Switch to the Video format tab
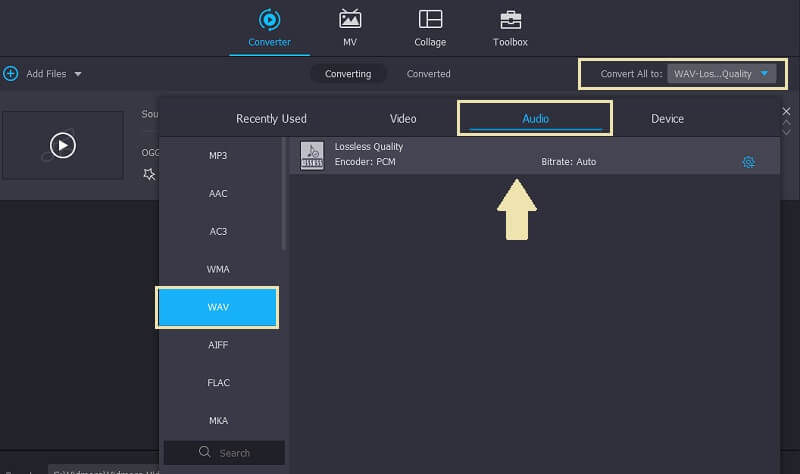 [x=403, y=119]
